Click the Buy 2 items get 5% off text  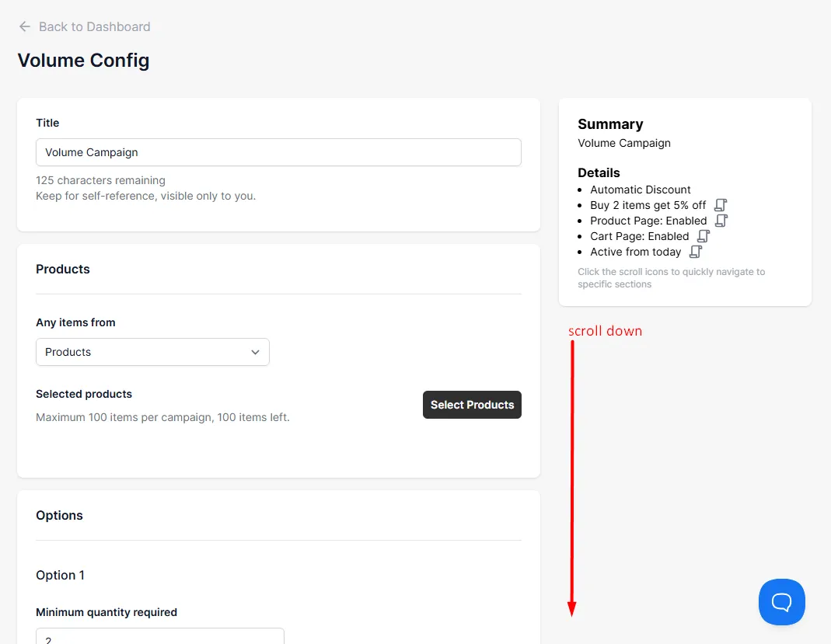pos(648,205)
